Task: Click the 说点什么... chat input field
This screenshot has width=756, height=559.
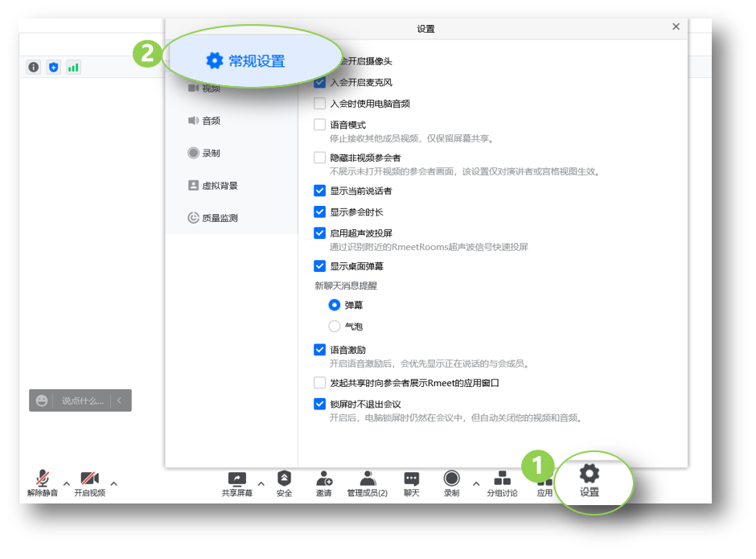Action: tap(82, 401)
